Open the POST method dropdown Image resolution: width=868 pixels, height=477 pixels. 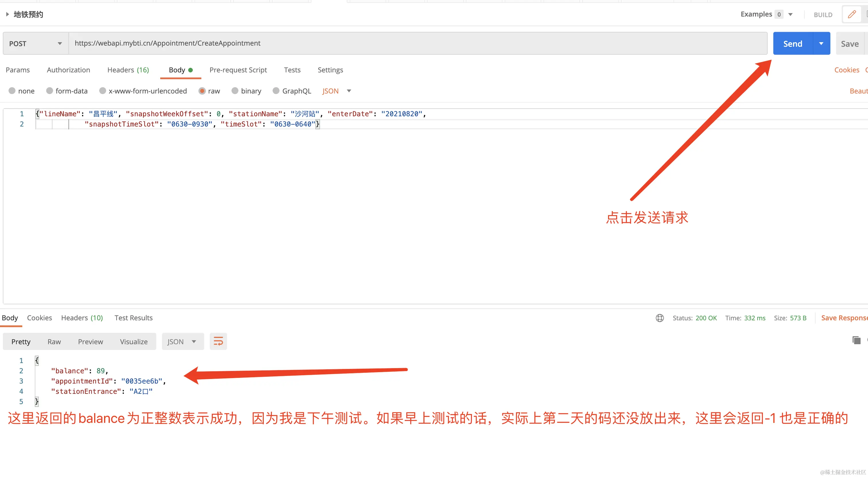(x=36, y=43)
